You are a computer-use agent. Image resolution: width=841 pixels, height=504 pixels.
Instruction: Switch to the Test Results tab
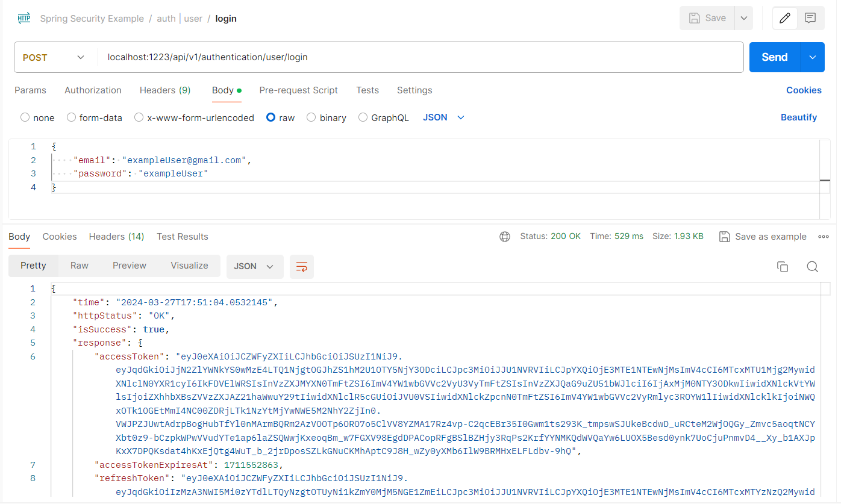[x=183, y=237]
